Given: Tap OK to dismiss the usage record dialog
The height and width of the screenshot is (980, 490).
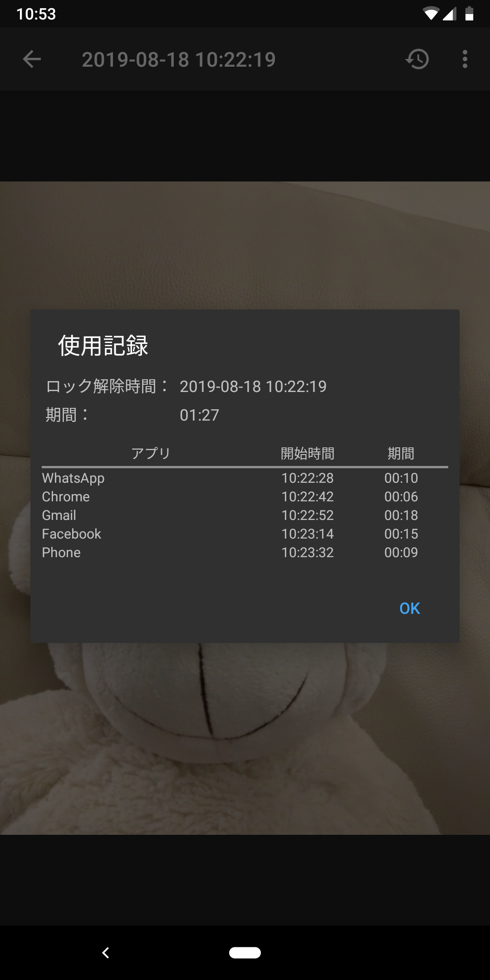Looking at the screenshot, I should click(410, 608).
